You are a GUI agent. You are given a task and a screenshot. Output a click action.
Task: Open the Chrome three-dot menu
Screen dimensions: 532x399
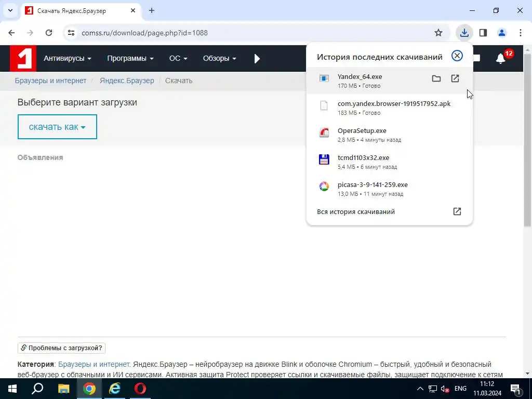pos(521,33)
